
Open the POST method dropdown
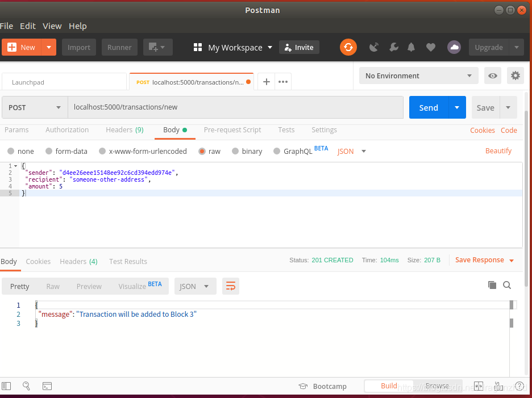[35, 107]
